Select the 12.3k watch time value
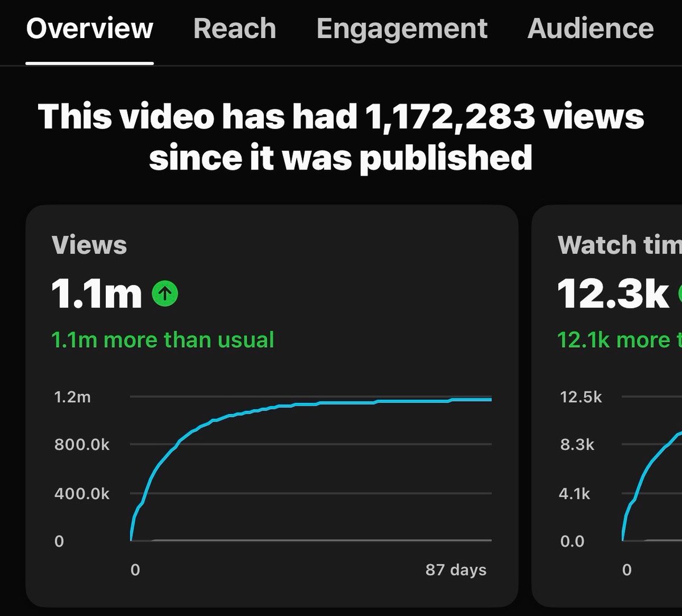The image size is (682, 616). point(613,294)
